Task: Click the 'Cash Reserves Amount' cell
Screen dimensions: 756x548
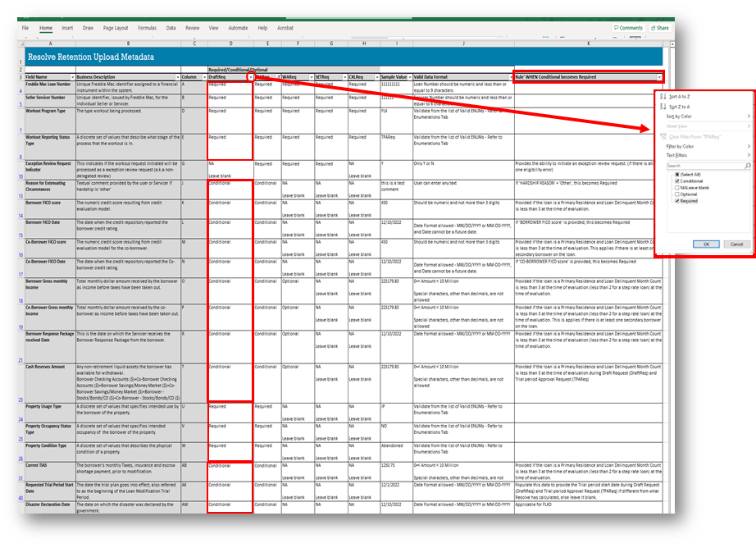Action: [50, 383]
